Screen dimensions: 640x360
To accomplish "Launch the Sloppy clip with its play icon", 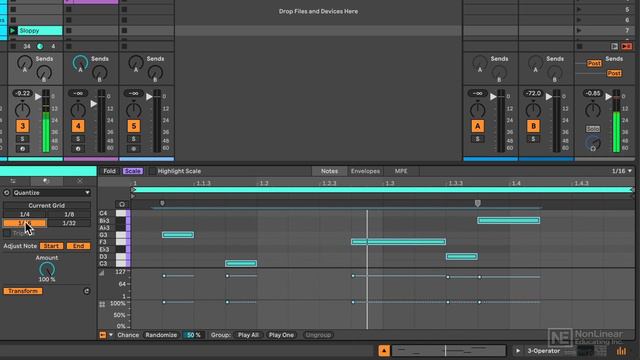I will pos(13,31).
